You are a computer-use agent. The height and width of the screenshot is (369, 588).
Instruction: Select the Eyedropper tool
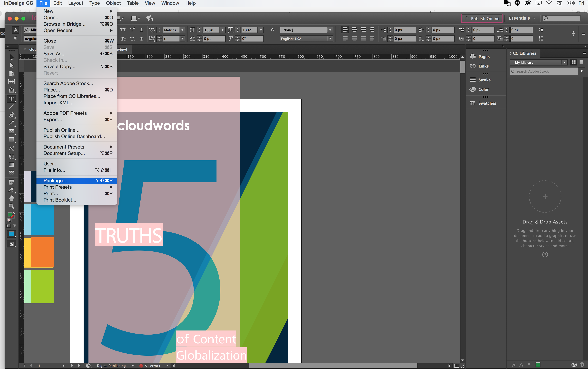pyautogui.click(x=11, y=190)
